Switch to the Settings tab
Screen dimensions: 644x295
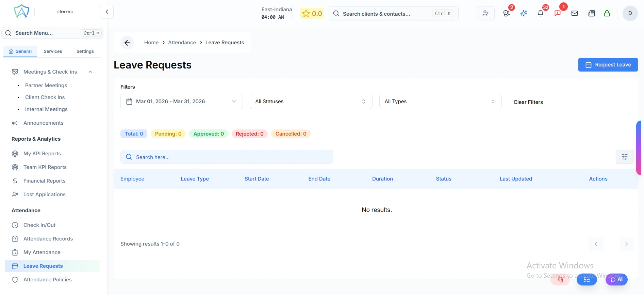[85, 51]
